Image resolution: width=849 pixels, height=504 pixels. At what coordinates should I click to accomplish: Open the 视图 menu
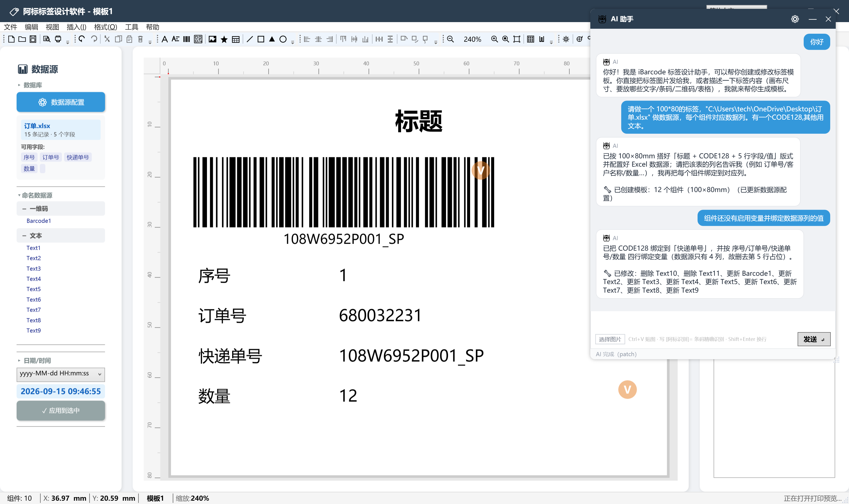tap(52, 27)
